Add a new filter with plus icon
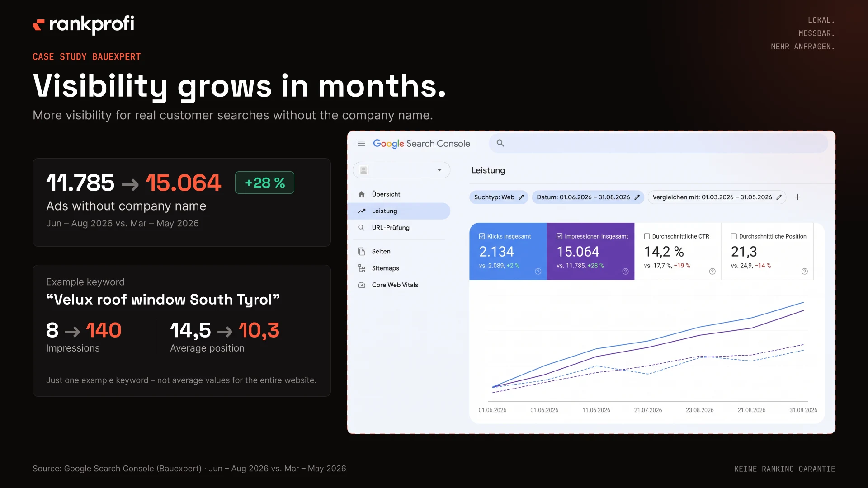This screenshot has height=488, width=868. [798, 197]
